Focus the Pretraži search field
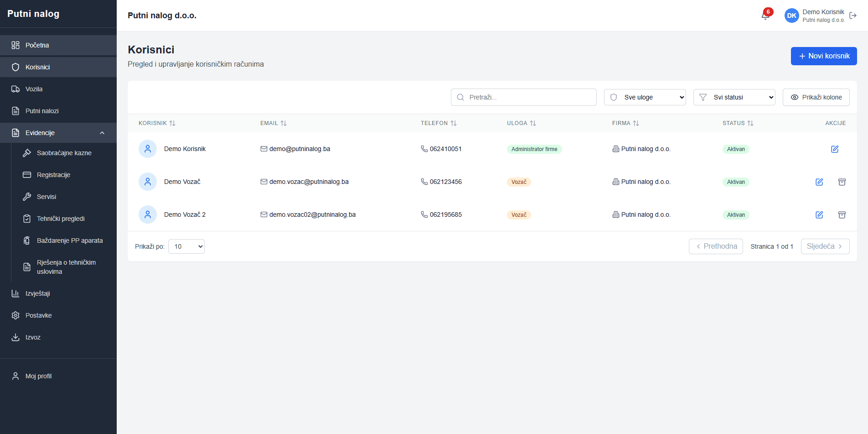The height and width of the screenshot is (434, 868). click(529, 97)
